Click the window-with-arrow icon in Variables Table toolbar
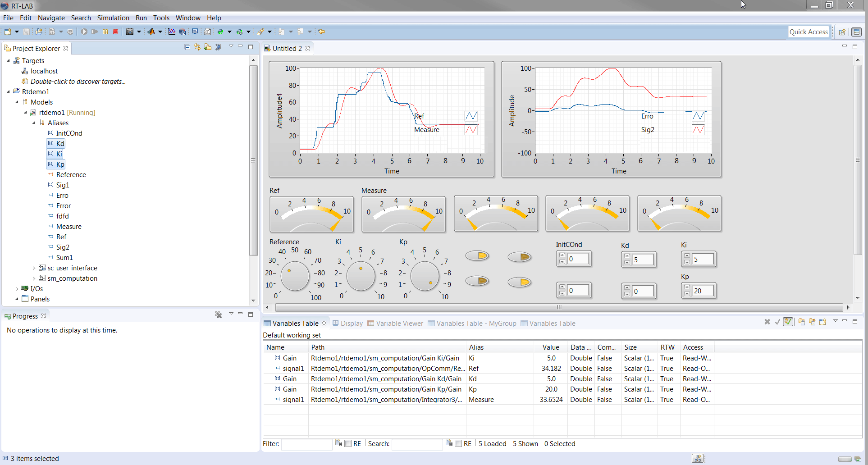868x465 pixels. (823, 322)
